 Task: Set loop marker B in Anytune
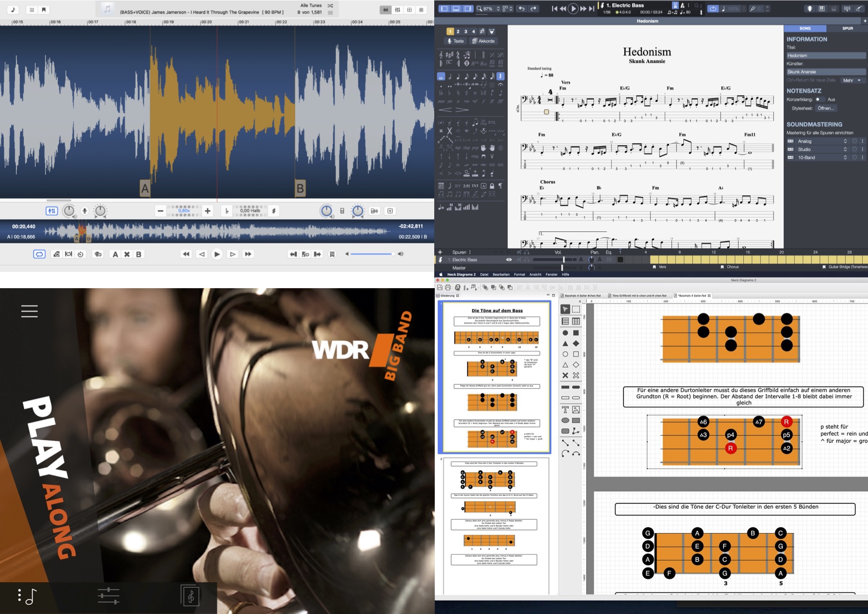pyautogui.click(x=139, y=254)
